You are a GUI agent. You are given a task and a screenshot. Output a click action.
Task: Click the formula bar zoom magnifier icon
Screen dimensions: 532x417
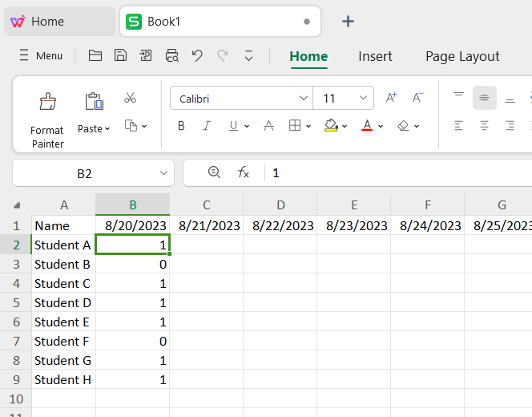click(x=214, y=172)
